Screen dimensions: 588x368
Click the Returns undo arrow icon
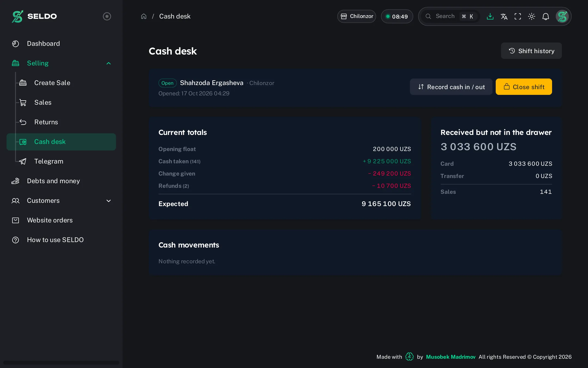(x=23, y=122)
